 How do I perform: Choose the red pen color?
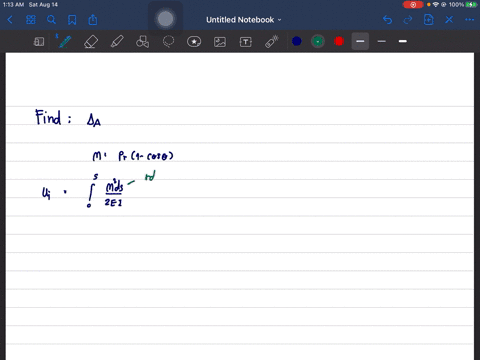click(339, 41)
